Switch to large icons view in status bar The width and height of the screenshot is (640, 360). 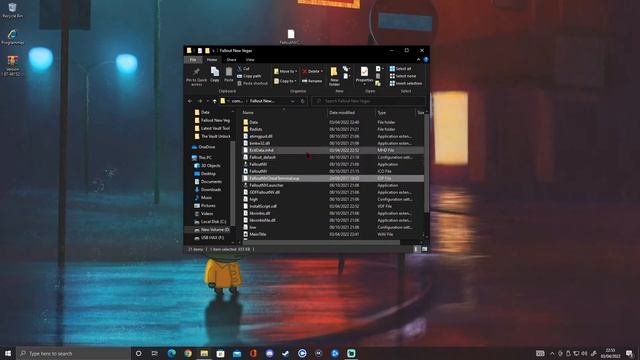[x=424, y=249]
